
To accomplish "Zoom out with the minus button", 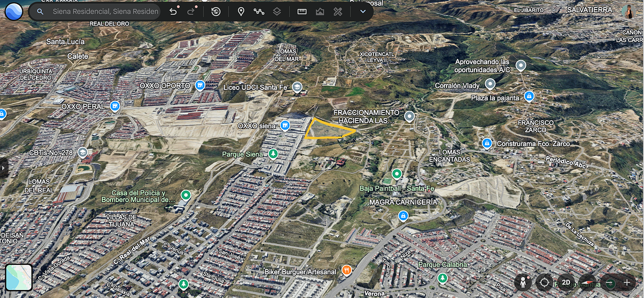I will pyautogui.click(x=610, y=282).
